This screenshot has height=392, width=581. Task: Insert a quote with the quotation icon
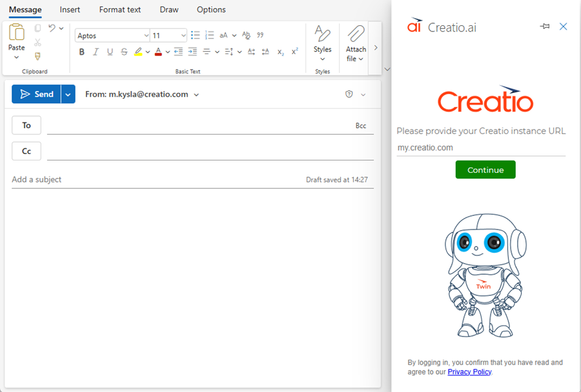tap(260, 35)
